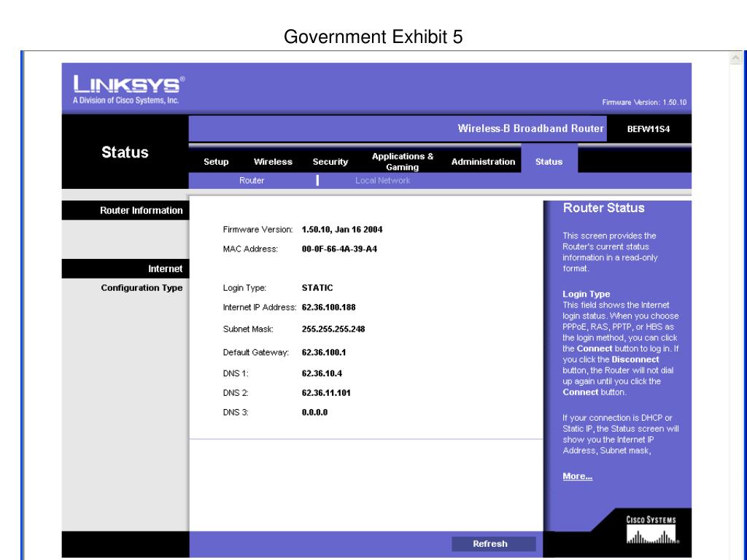Open the Setup tab

point(216,162)
